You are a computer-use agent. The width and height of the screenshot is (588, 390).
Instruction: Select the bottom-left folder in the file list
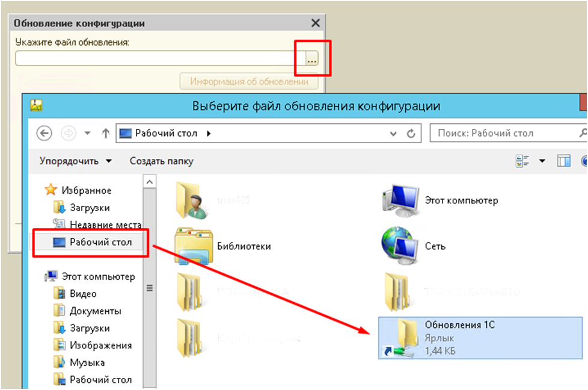point(192,338)
